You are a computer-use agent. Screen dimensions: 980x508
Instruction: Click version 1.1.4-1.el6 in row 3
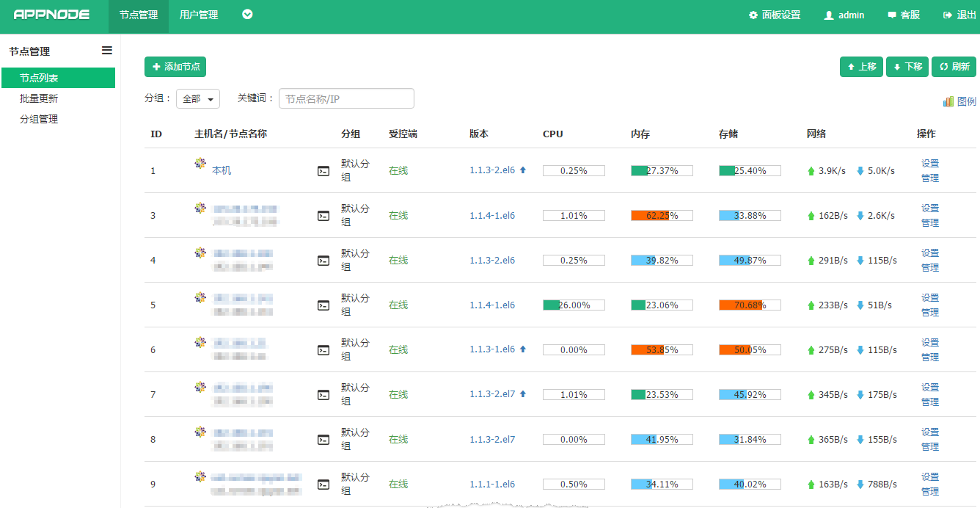click(492, 215)
